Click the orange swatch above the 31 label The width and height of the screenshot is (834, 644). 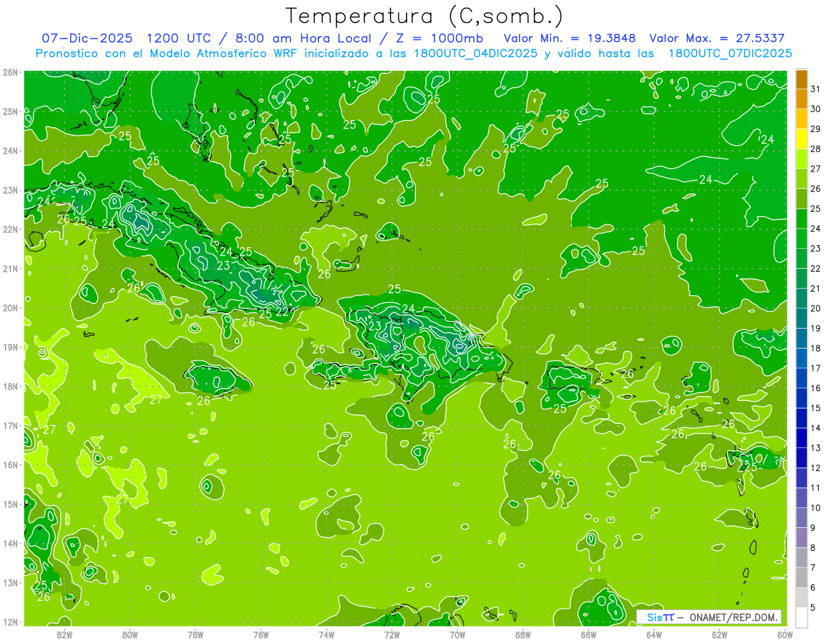(x=801, y=79)
